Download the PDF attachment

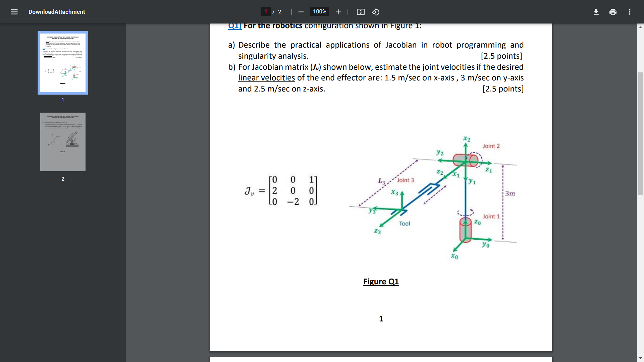coord(596,12)
